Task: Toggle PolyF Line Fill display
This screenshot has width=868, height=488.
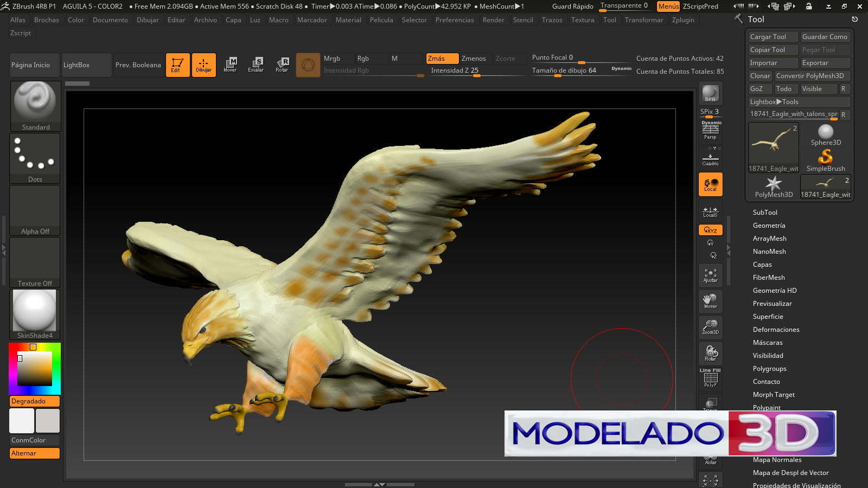Action: pos(711,378)
